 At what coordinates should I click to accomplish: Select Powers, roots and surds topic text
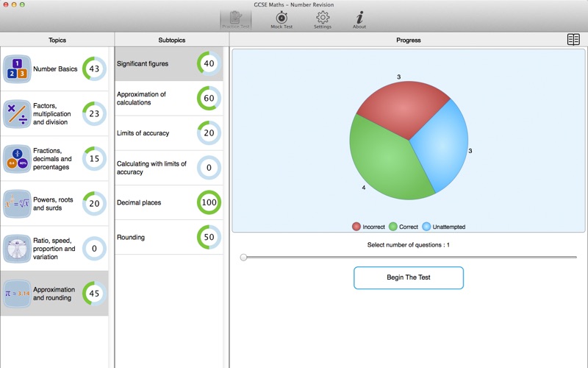point(53,204)
